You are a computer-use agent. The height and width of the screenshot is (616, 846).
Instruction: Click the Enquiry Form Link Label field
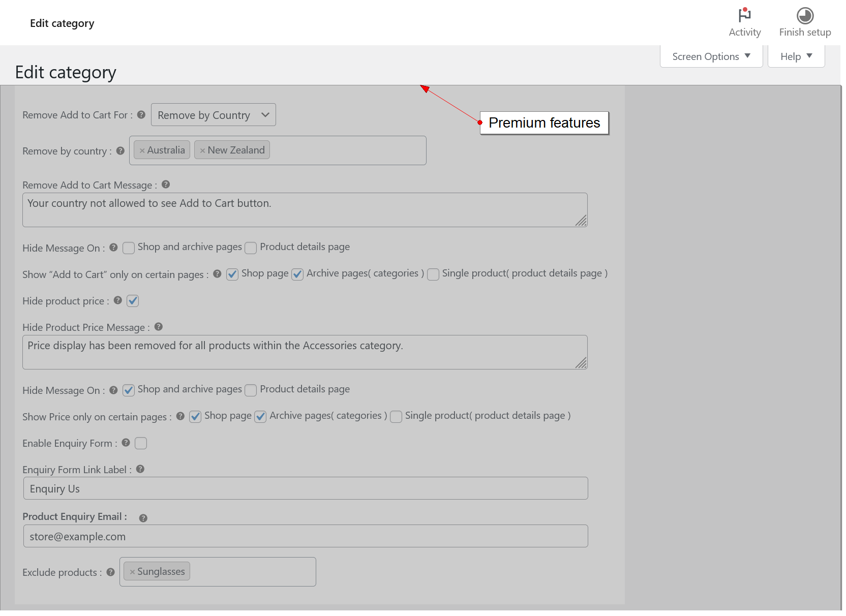coord(305,488)
